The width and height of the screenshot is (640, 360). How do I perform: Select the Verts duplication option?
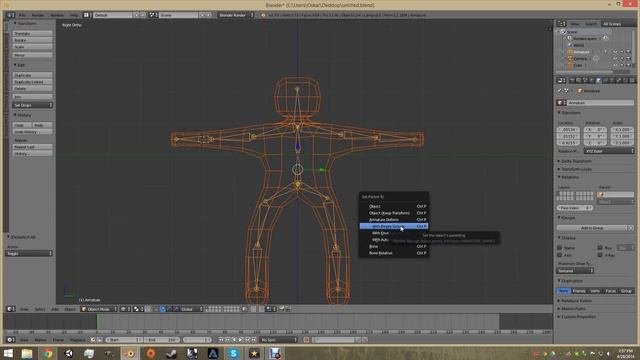[595, 291]
